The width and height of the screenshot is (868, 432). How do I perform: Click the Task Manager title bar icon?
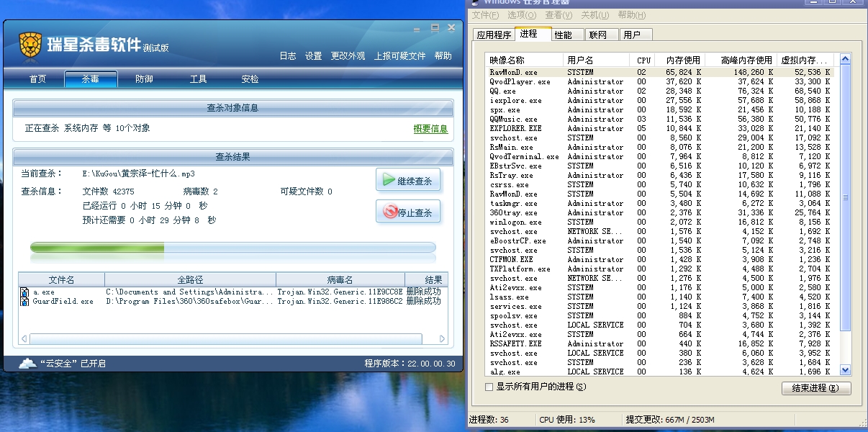pyautogui.click(x=476, y=2)
